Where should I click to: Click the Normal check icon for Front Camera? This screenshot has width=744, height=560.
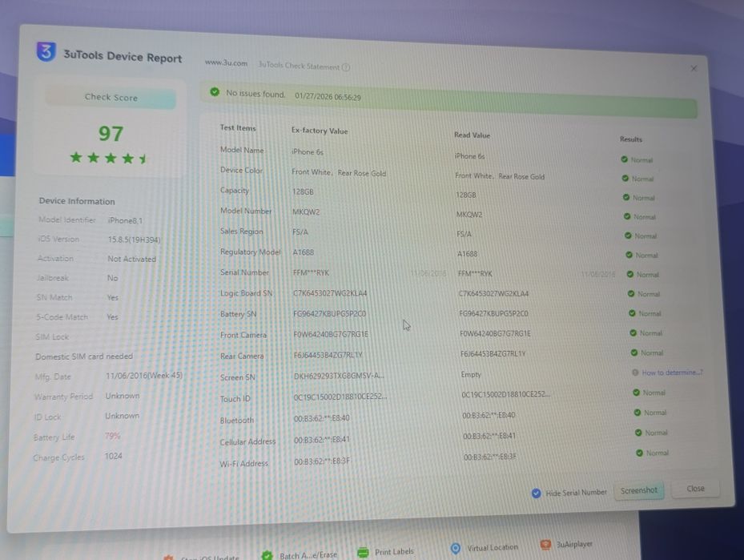633,333
